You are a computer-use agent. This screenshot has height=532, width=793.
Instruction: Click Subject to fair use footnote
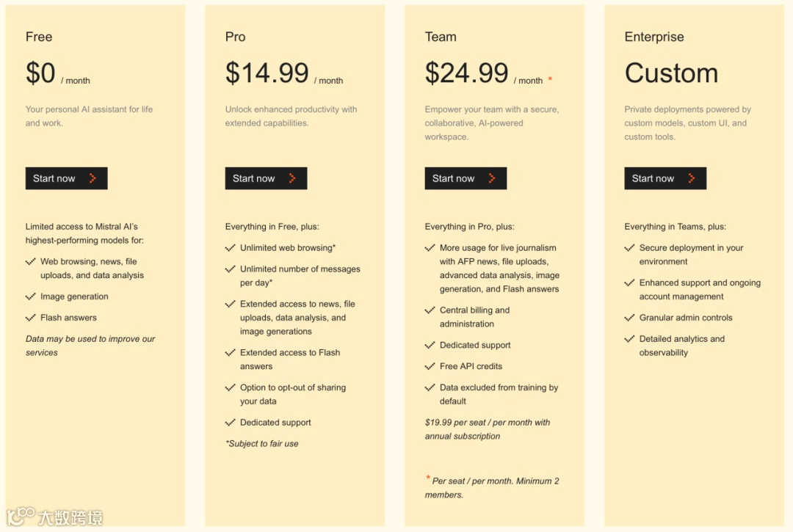click(x=262, y=443)
